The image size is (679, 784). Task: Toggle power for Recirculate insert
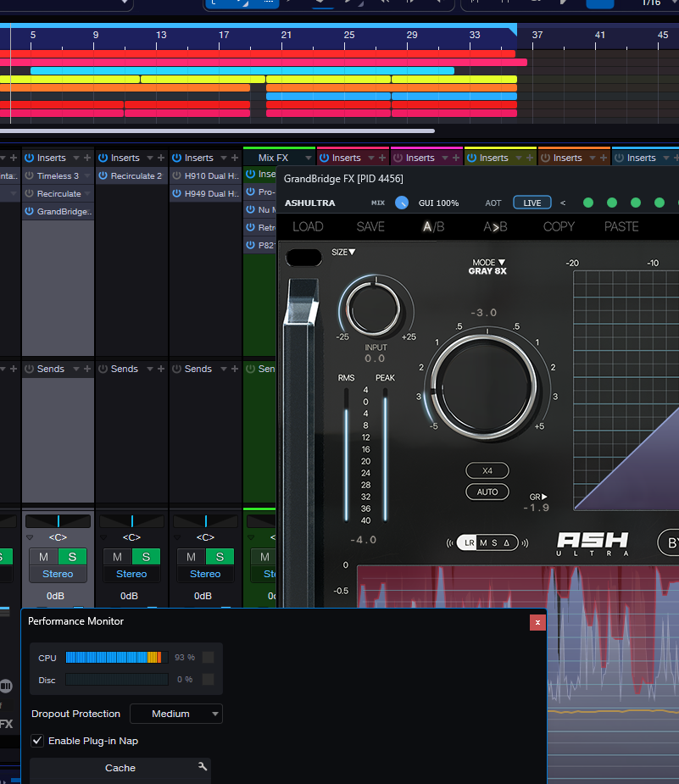(x=29, y=193)
